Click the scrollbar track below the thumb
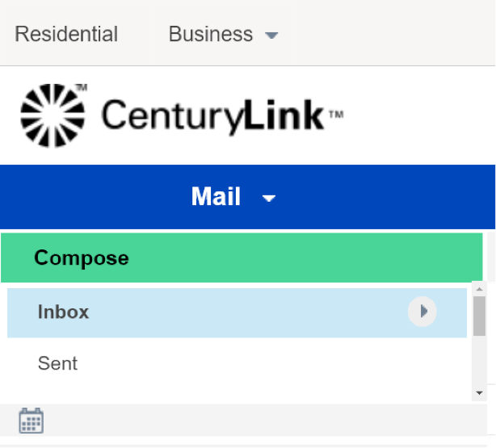 tap(479, 362)
